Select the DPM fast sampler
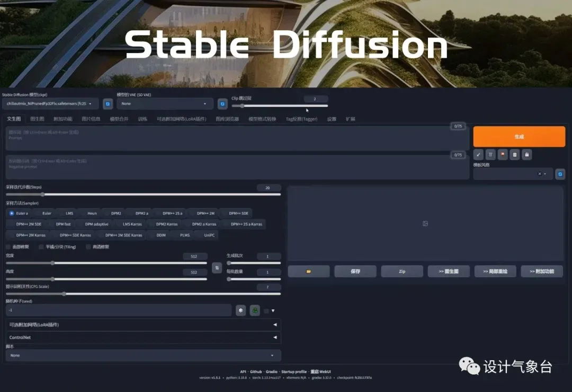Screen dimensions: 572x392 point(60,224)
